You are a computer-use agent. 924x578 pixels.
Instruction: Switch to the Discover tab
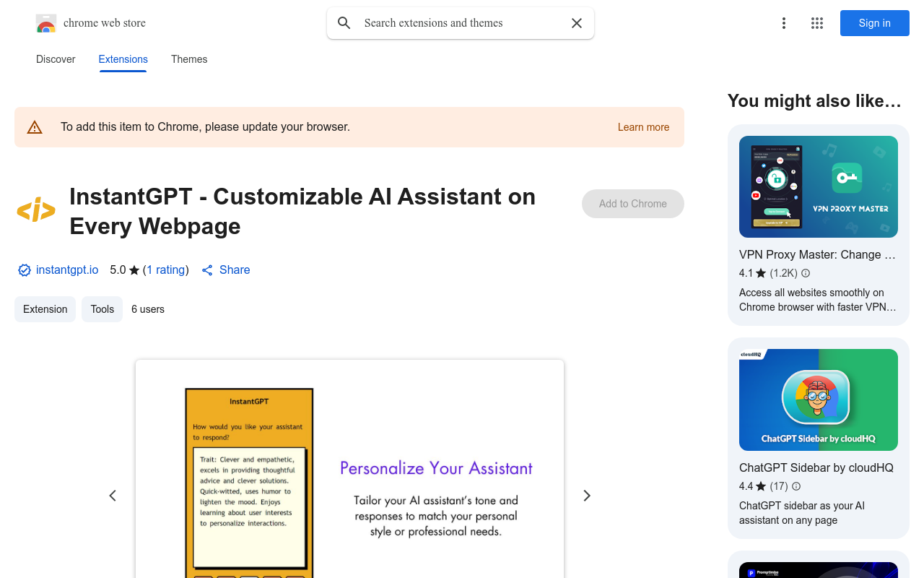click(x=56, y=59)
